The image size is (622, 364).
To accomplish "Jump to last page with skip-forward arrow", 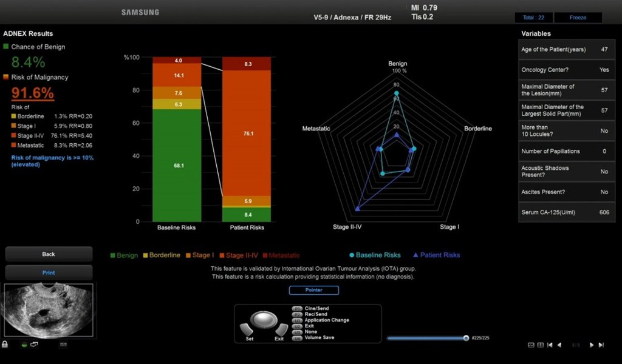I will [601, 345].
